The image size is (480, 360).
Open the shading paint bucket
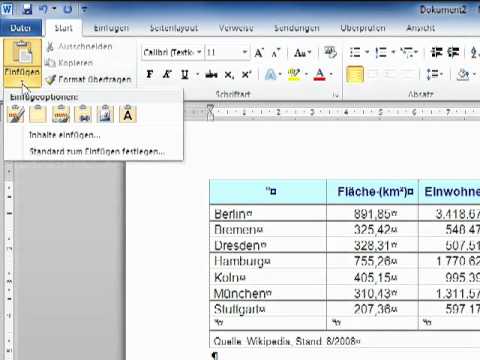coord(463,74)
